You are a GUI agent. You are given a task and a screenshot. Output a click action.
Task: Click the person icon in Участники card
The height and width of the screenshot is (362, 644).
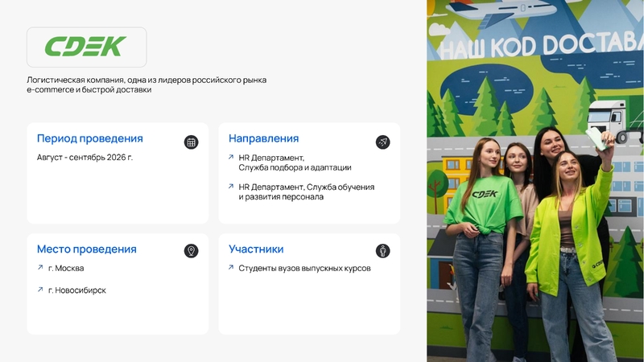(382, 251)
